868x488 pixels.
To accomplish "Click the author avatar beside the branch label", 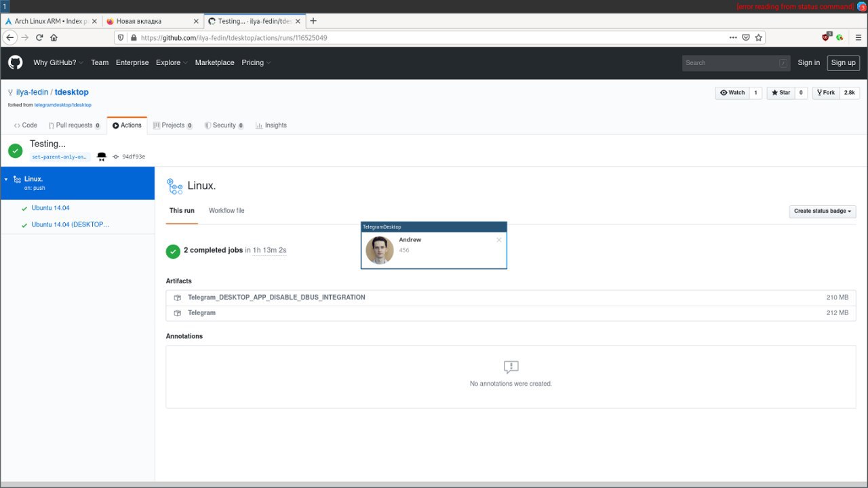I will coord(102,157).
